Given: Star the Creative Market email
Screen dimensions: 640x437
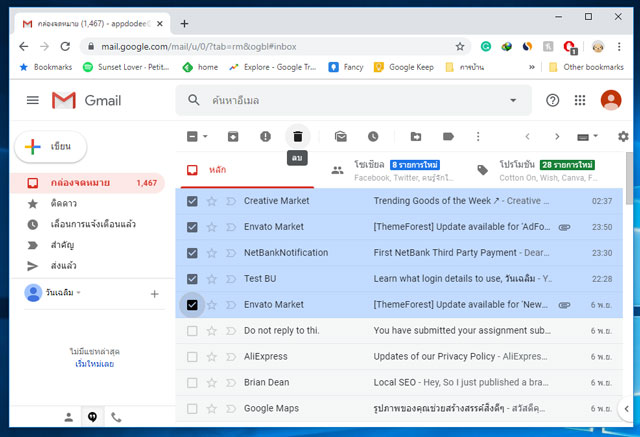Looking at the screenshot, I should [211, 201].
